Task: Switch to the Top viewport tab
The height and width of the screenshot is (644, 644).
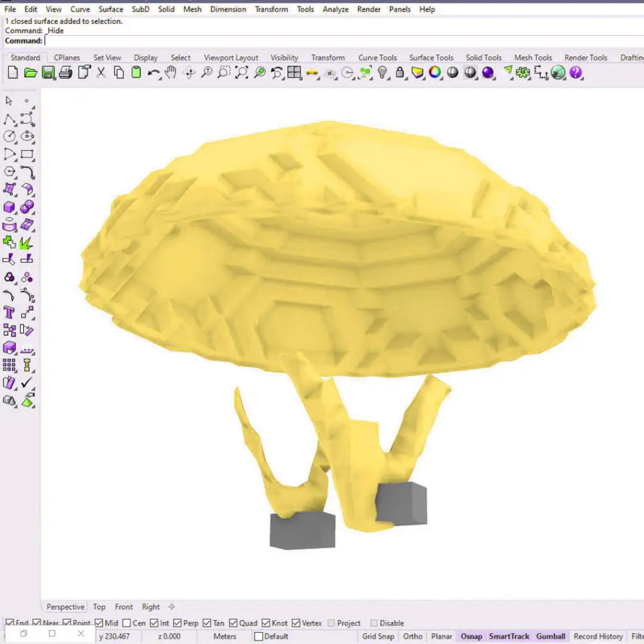Action: tap(99, 607)
